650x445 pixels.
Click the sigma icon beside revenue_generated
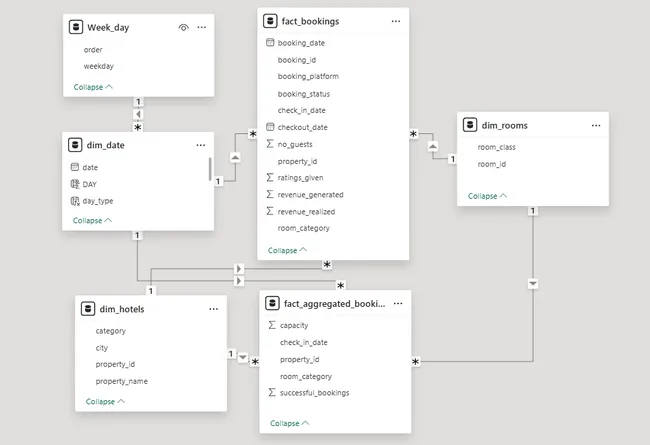point(270,195)
